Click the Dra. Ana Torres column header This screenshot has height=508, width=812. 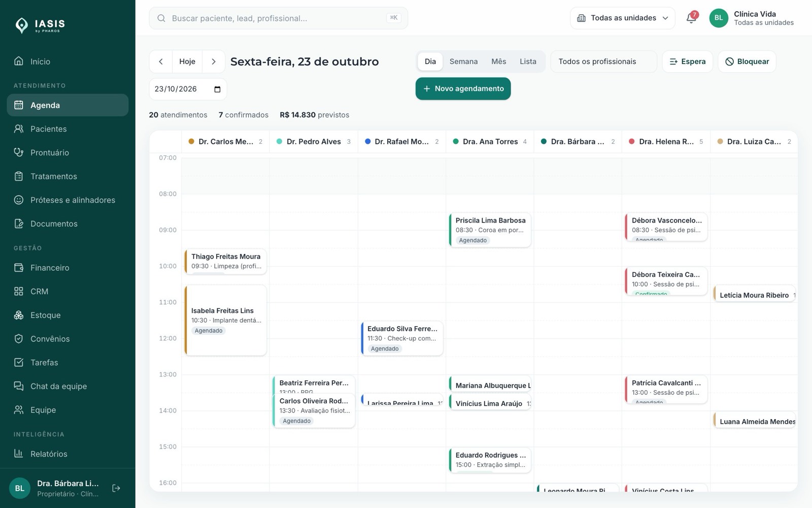(490, 142)
